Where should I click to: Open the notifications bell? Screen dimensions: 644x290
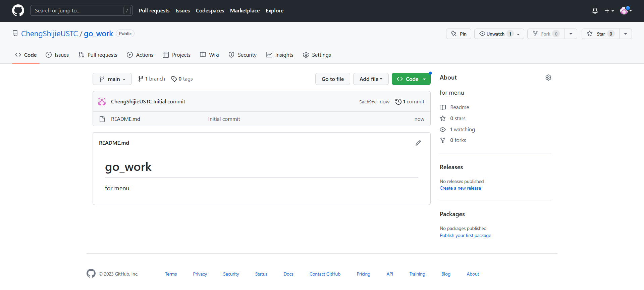click(595, 11)
